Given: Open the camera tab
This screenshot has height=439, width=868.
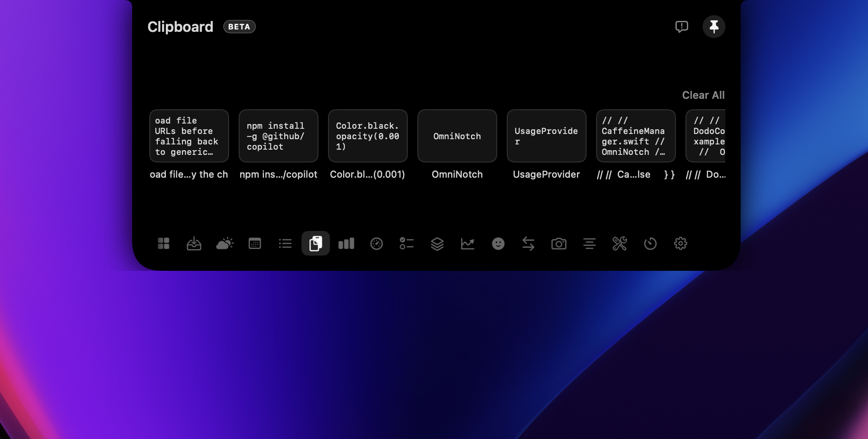Looking at the screenshot, I should tap(559, 244).
